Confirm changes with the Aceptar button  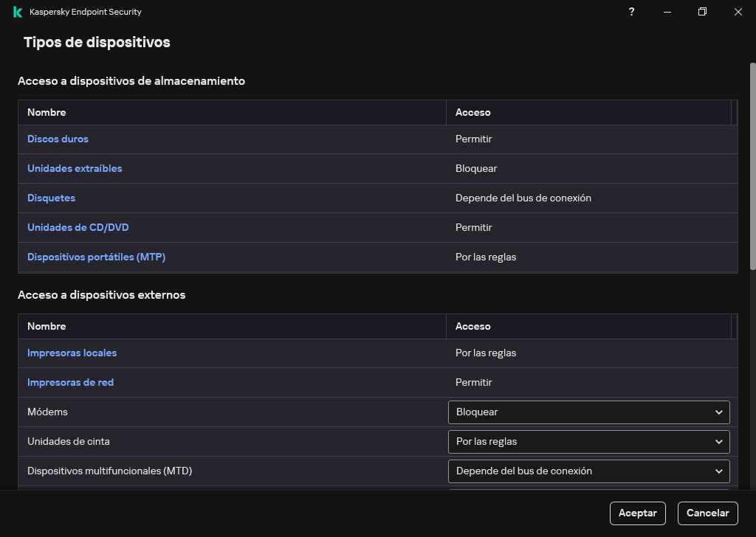click(637, 513)
